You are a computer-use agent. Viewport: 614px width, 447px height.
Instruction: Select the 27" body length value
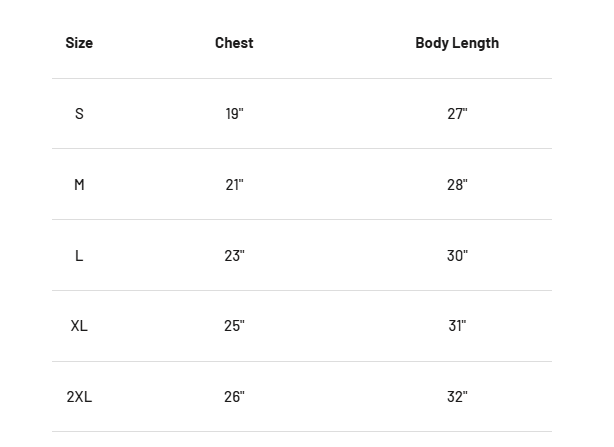coord(457,114)
